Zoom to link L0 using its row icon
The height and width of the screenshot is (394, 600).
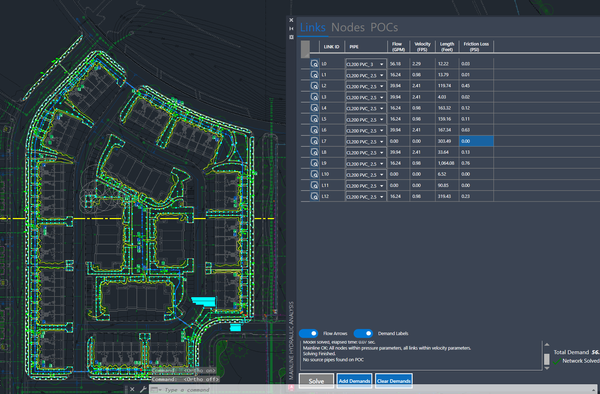coord(314,64)
